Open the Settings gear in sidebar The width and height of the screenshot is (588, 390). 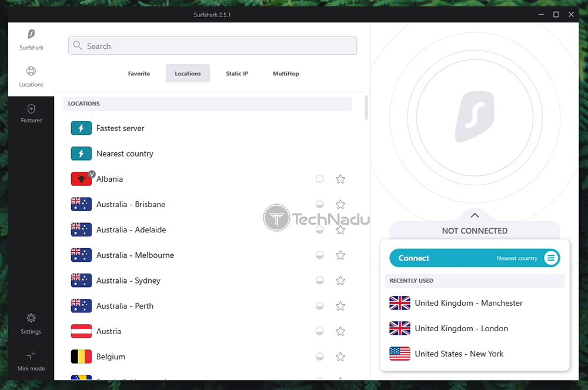pos(31,318)
